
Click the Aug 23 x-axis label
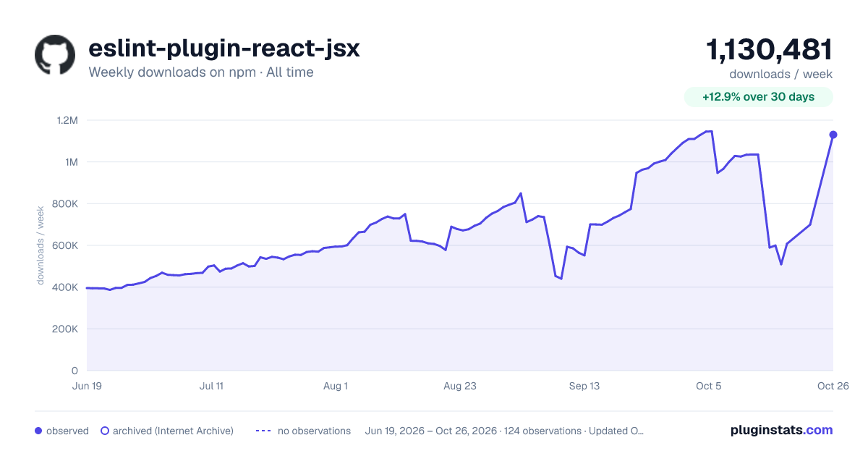click(460, 386)
